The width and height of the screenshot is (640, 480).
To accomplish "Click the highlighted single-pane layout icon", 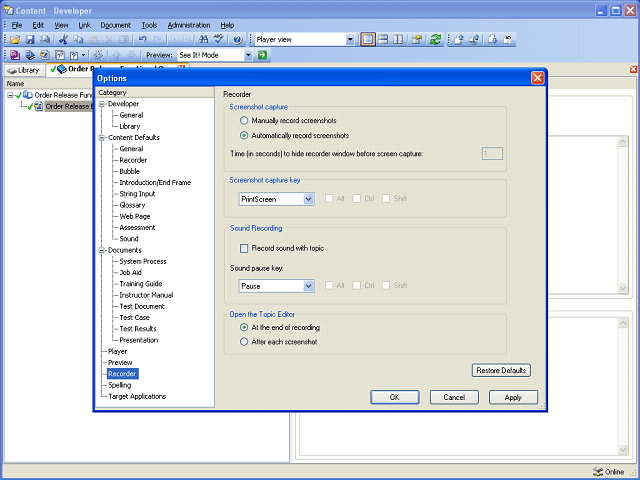I will pos(368,40).
